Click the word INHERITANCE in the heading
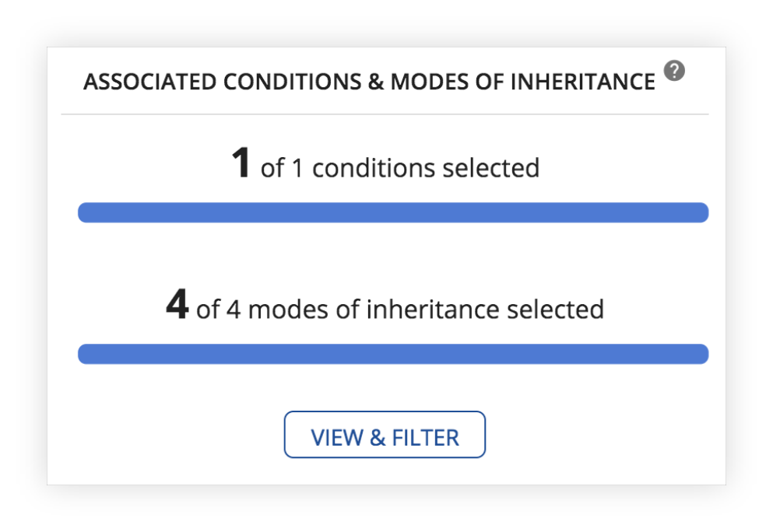Viewport: 773px width, 532px height. pos(583,82)
